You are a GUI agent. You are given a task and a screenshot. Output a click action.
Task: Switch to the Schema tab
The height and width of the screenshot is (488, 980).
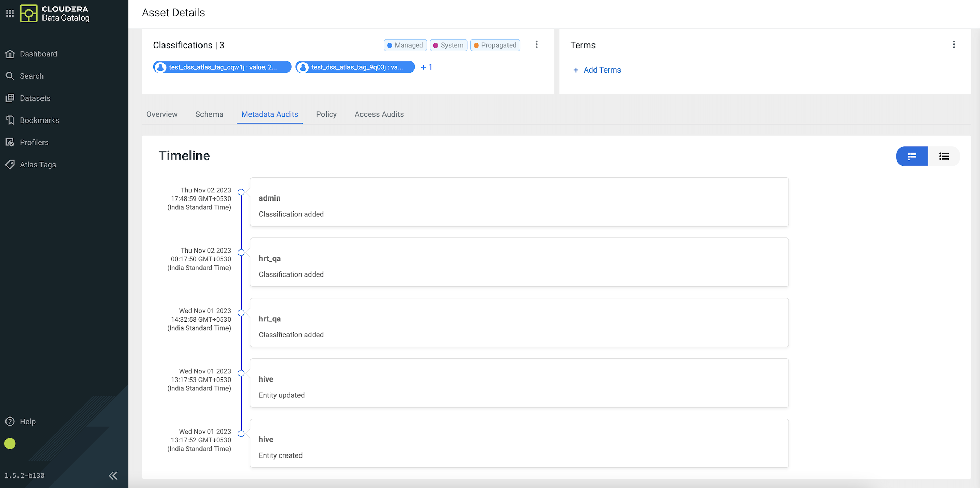tap(209, 114)
